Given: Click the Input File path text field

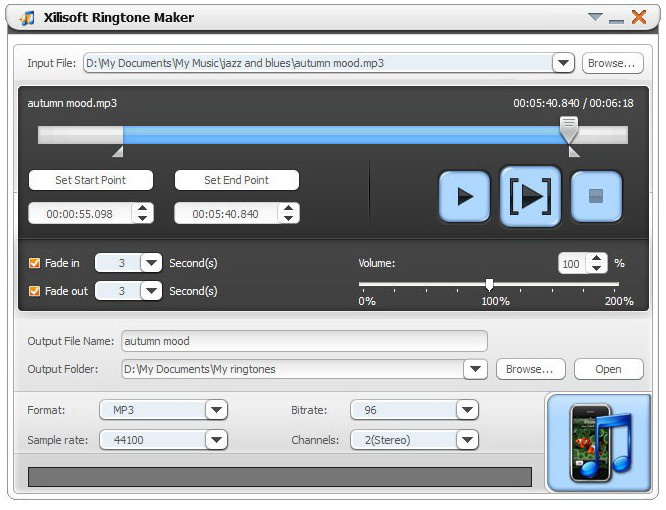Looking at the screenshot, I should 318,63.
